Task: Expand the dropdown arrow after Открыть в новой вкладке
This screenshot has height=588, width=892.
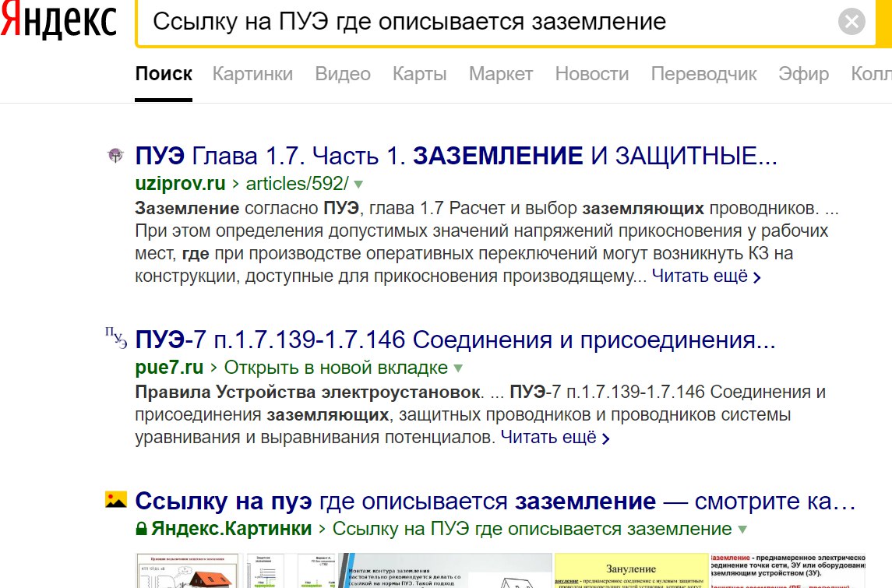Action: [x=458, y=368]
